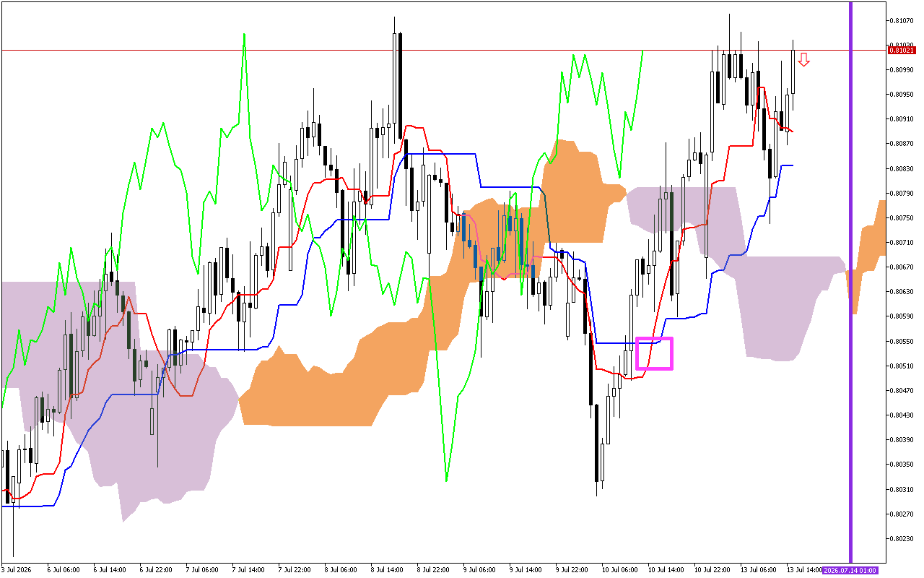The image size is (924, 578).
Task: Click the 0.80670 price axis label
Action: click(901, 267)
